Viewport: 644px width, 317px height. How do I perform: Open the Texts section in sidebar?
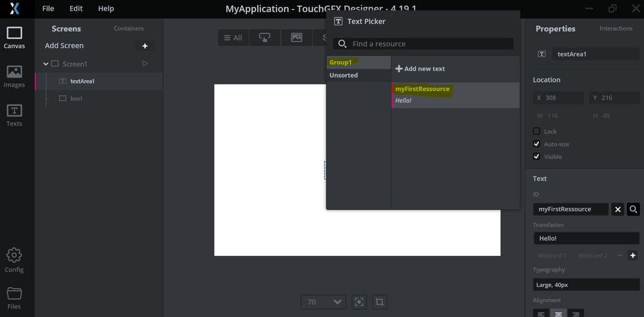tap(14, 115)
